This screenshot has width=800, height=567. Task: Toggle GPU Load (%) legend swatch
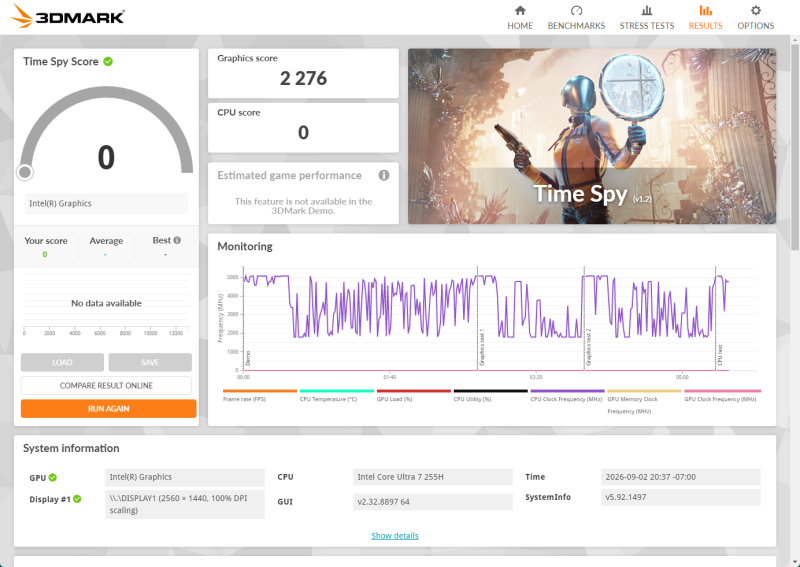[x=414, y=391]
